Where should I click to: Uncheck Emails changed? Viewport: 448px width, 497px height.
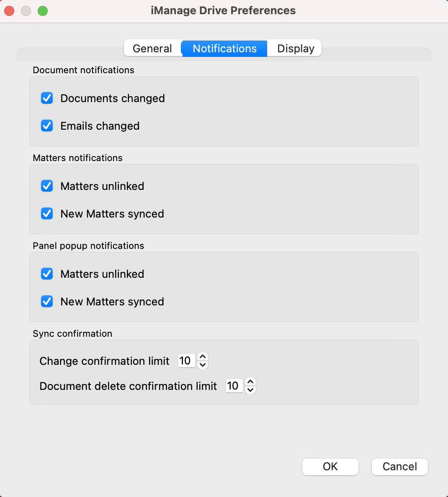(46, 126)
